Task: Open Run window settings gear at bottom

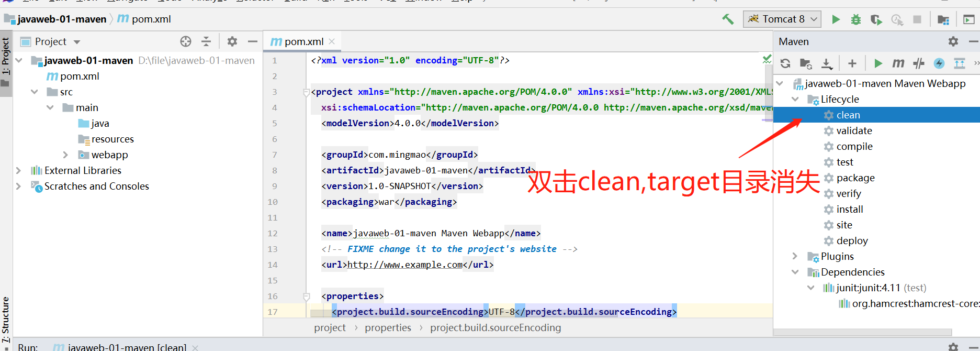Action: point(953,347)
